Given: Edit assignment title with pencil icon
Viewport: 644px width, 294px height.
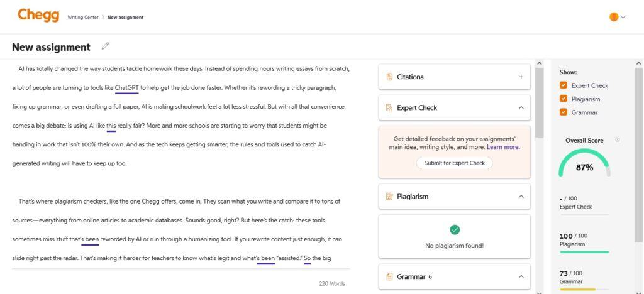Looking at the screenshot, I should click(x=105, y=46).
